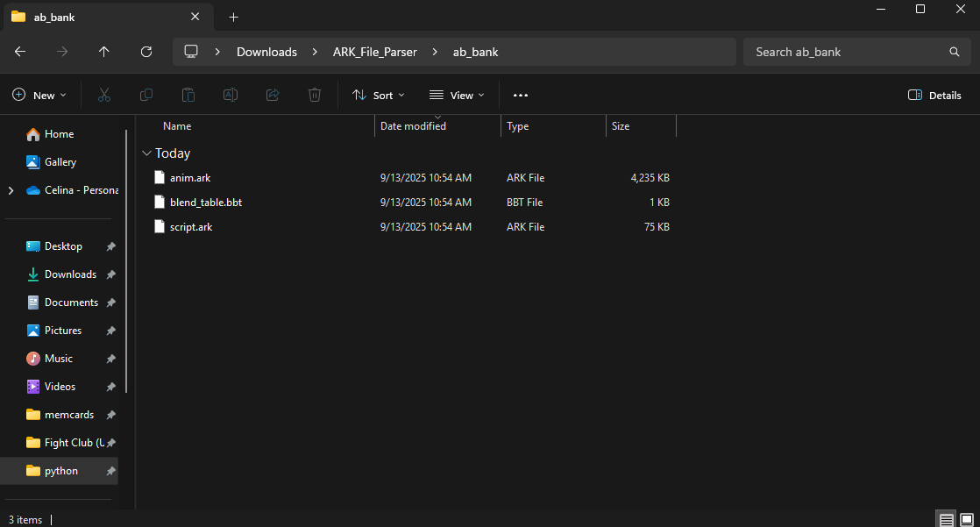Switch to details list view in status bar
This screenshot has height=527, width=980.
[946, 519]
